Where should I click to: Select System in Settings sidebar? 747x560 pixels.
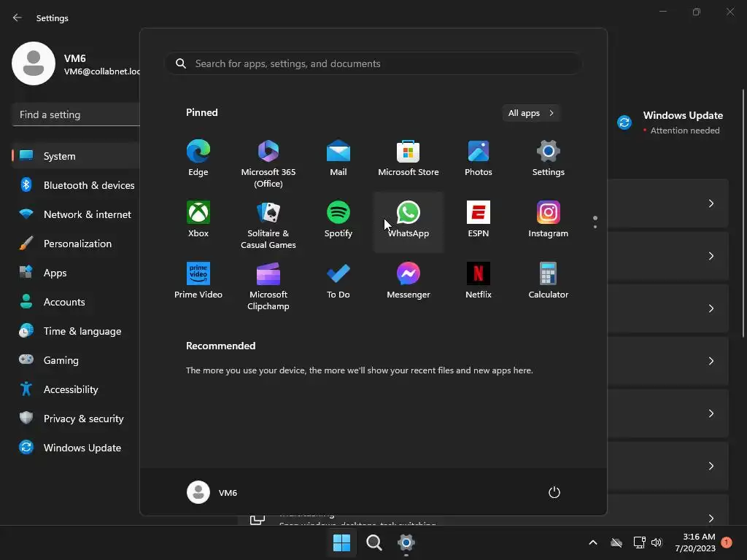coord(76,156)
